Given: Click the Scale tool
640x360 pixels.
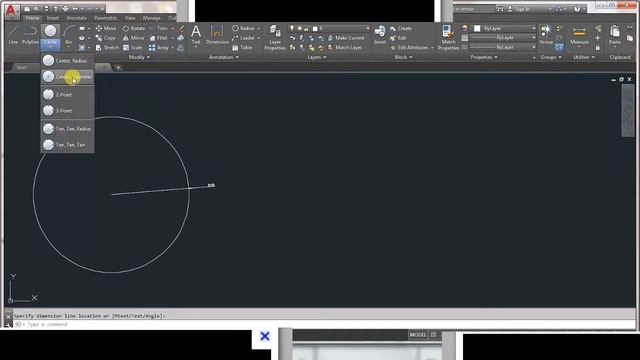Looking at the screenshot, I should pos(132,48).
